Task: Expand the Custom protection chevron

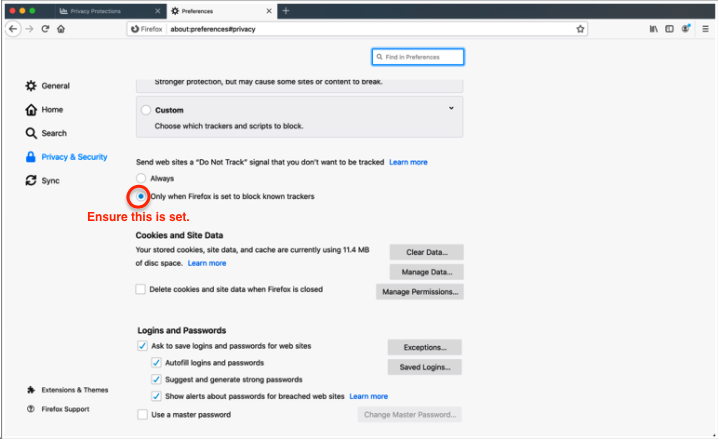Action: click(x=451, y=108)
